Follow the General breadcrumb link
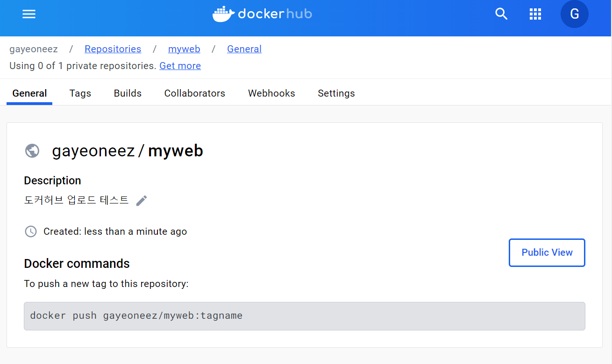This screenshot has width=612, height=364. 244,49
